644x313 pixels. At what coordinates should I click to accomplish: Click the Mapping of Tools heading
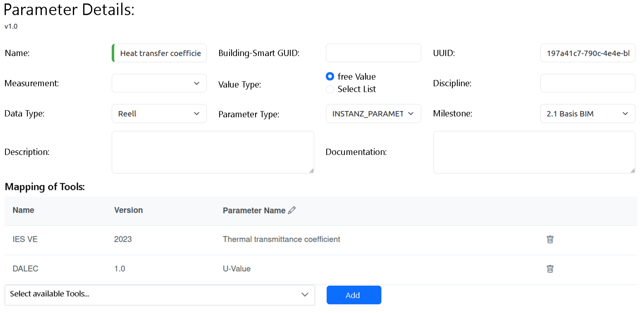45,187
